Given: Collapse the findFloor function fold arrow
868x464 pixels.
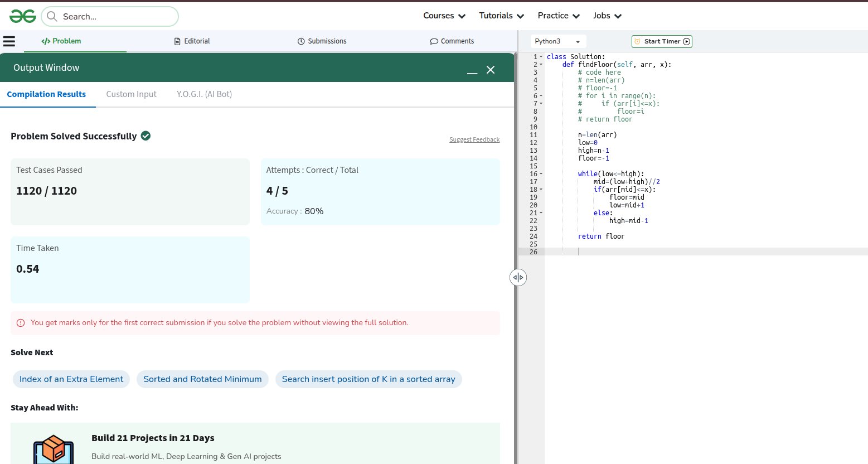Looking at the screenshot, I should click(541, 65).
